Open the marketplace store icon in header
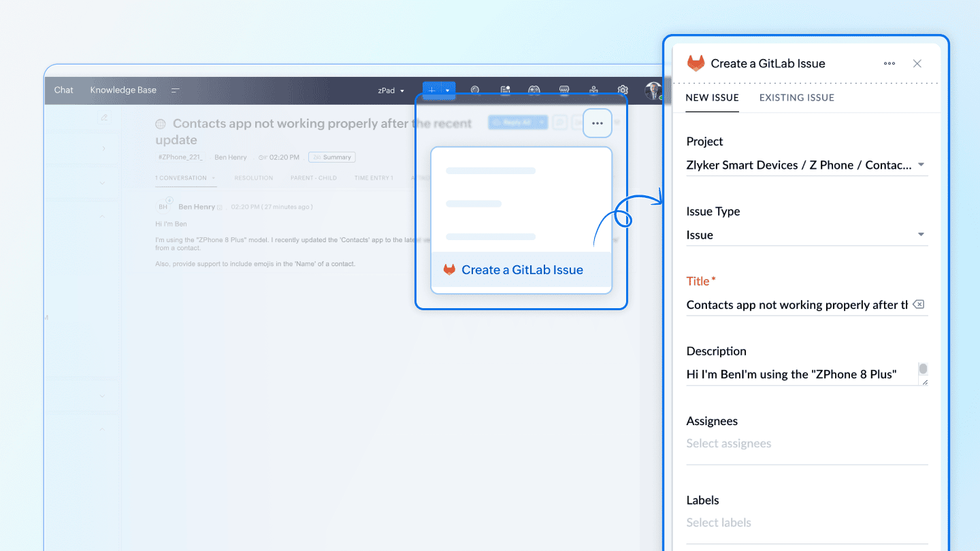The image size is (980, 551). point(564,90)
